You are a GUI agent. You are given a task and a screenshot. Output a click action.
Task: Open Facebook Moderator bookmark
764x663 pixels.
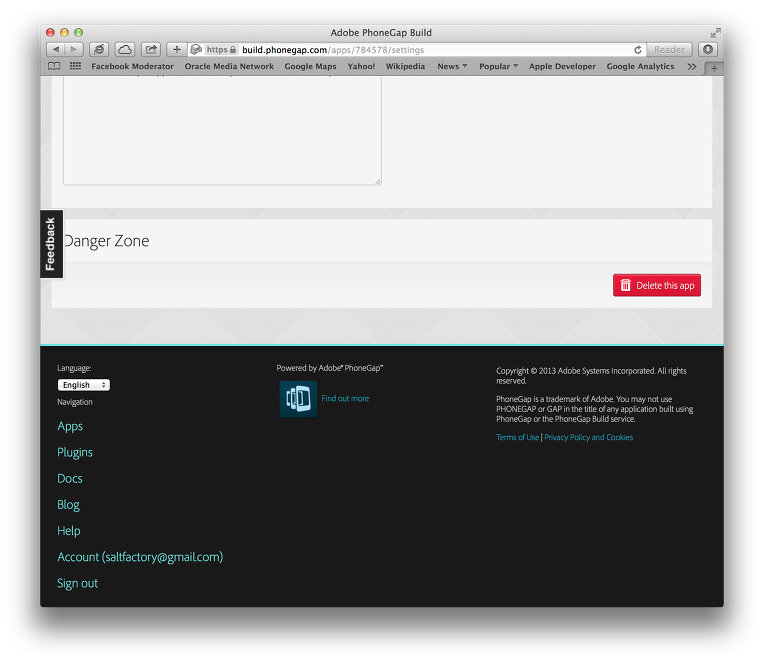[x=132, y=66]
